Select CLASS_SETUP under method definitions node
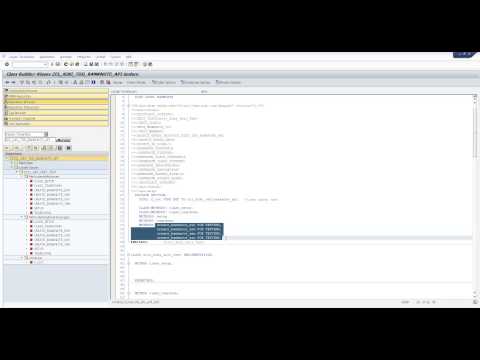This screenshot has width=480, height=360. coord(44,181)
